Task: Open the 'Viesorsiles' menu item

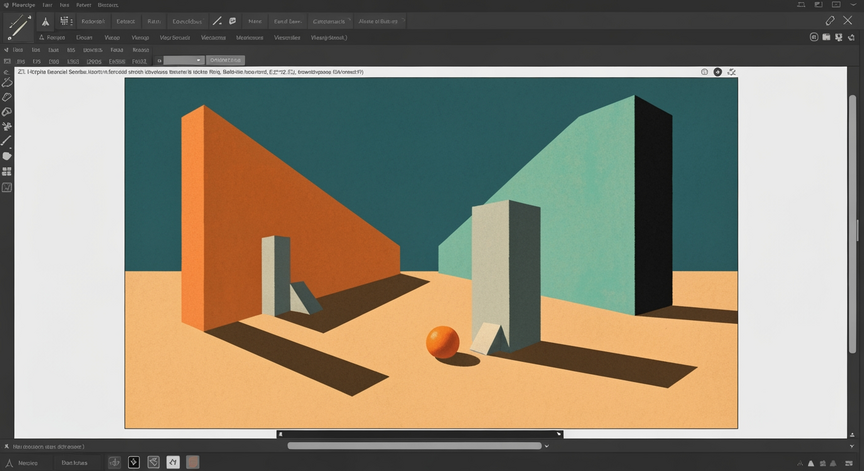Action: coord(287,37)
